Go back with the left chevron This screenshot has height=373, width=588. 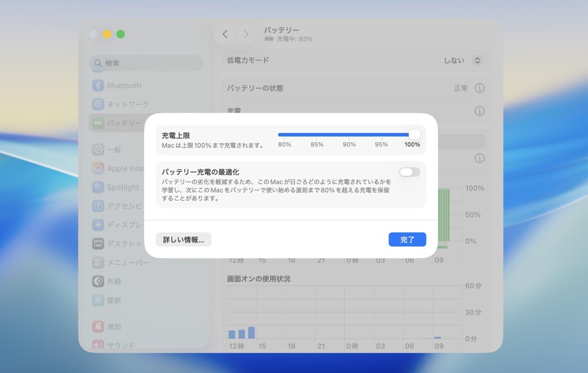225,34
